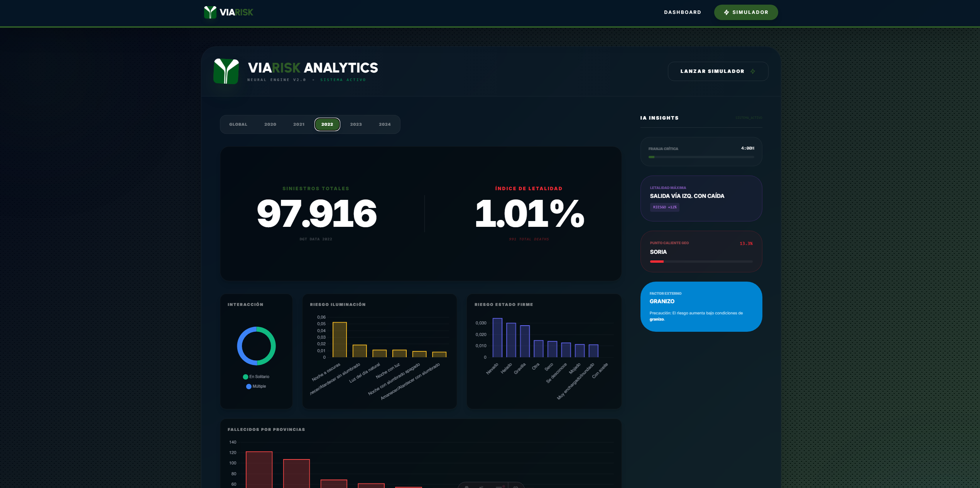980x488 pixels.
Task: Click the Noche a oscuras bar
Action: [x=340, y=339]
